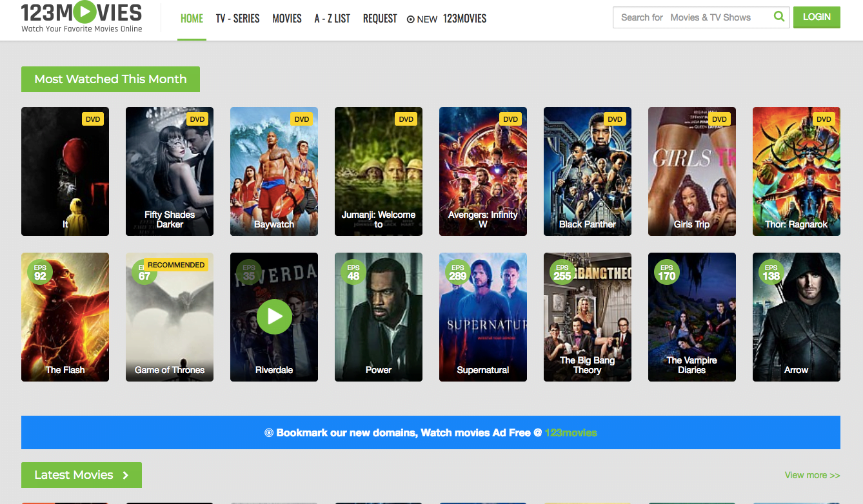The width and height of the screenshot is (863, 504).
Task: Open the Avengers: Infinity W poster
Action: [483, 171]
